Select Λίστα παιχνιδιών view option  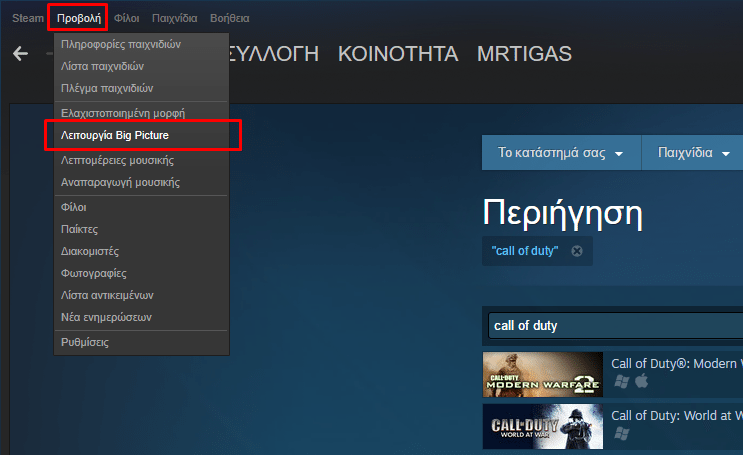tap(141, 66)
